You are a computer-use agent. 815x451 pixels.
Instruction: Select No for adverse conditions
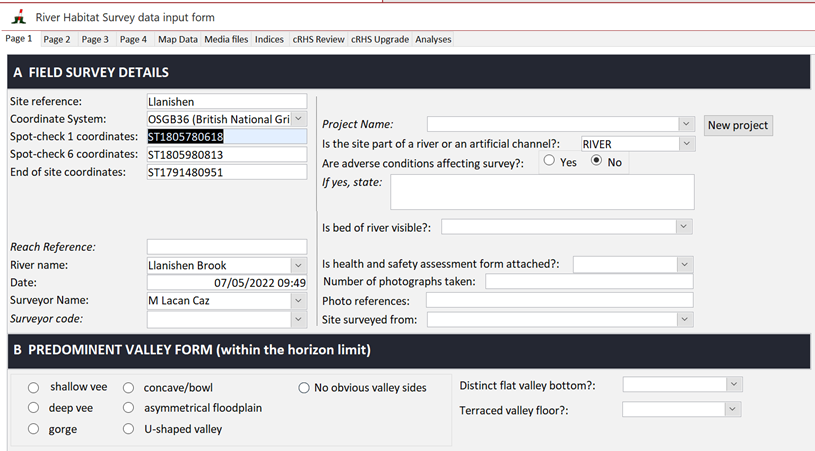(597, 161)
